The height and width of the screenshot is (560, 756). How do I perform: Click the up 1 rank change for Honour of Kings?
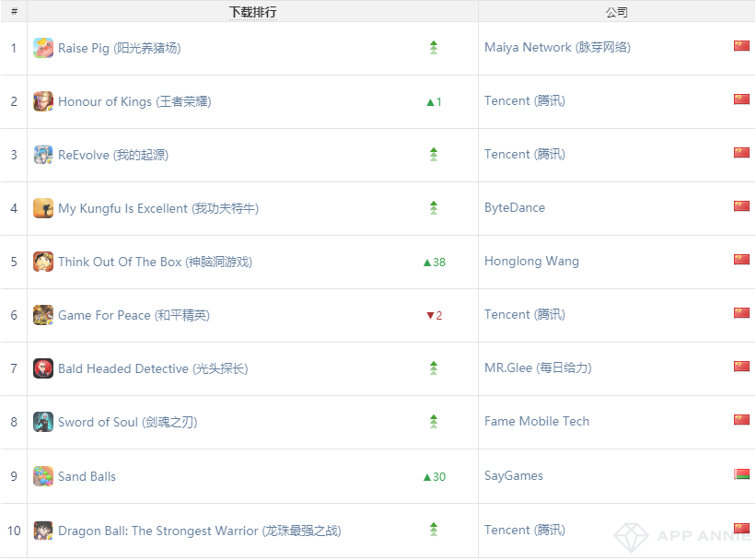coord(435,102)
